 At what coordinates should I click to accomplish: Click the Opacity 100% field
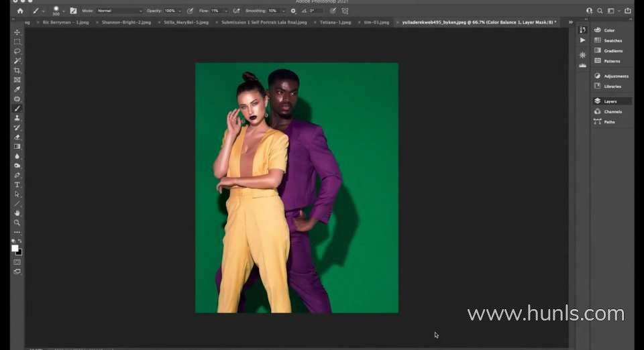170,11
